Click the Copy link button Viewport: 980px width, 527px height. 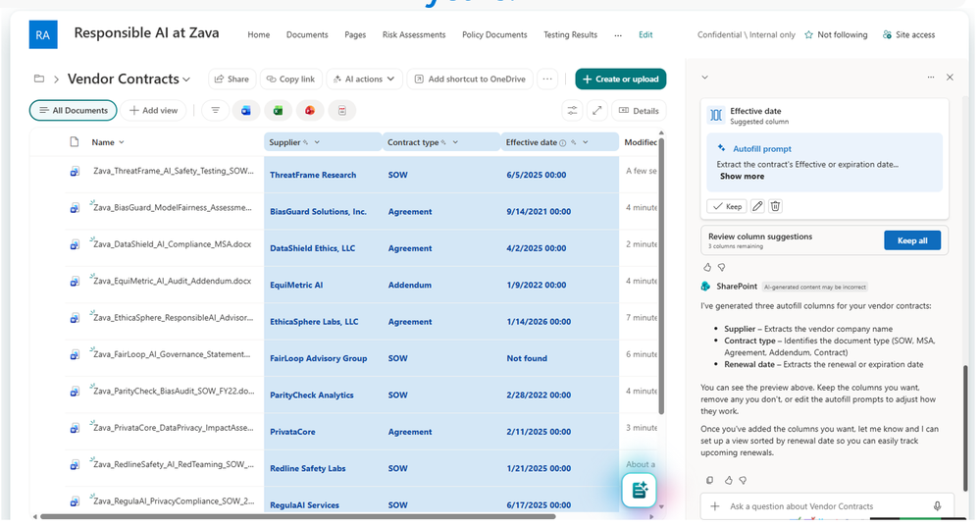click(290, 79)
